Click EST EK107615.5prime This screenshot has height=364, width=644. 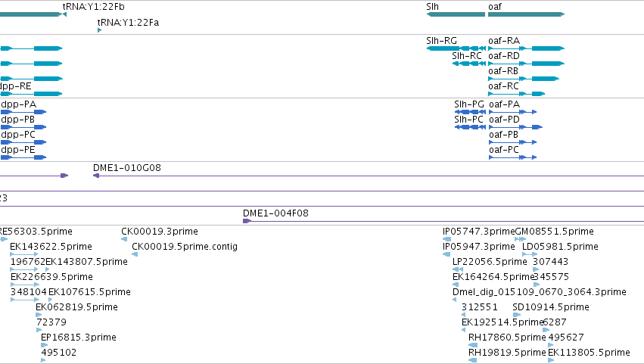pos(89,292)
